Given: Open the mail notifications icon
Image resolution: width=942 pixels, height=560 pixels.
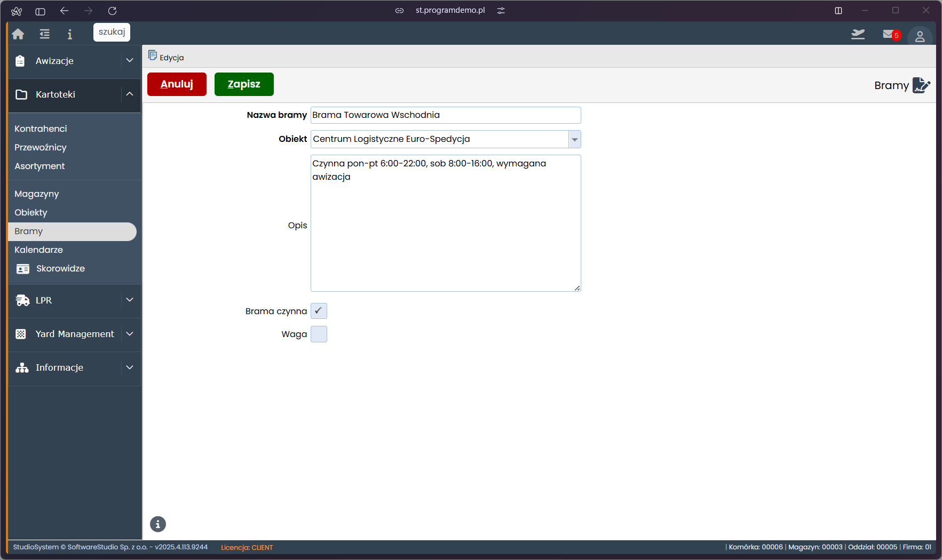Looking at the screenshot, I should tap(890, 35).
